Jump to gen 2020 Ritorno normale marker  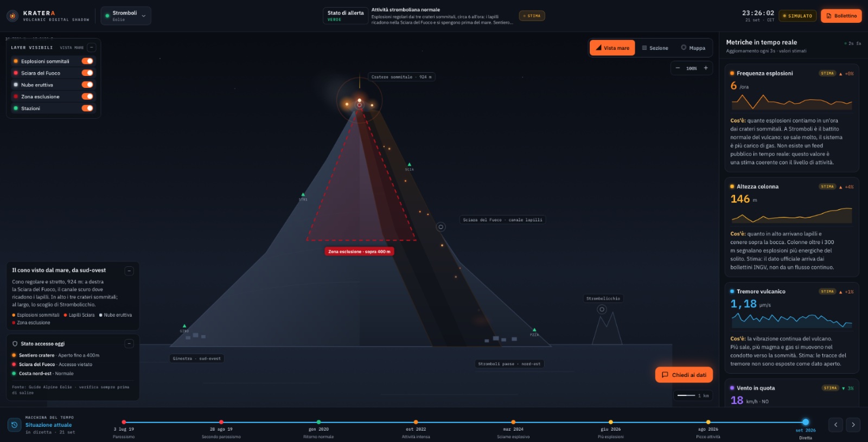318,422
